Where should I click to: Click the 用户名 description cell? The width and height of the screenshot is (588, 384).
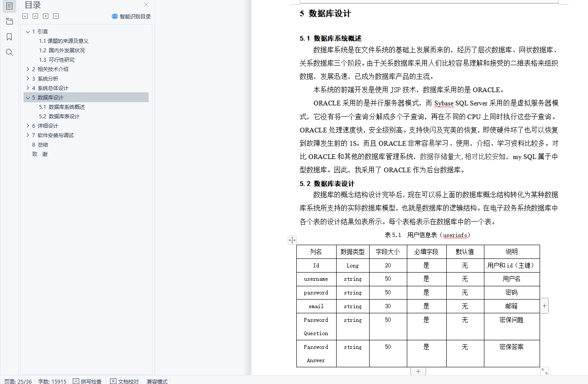click(x=512, y=279)
